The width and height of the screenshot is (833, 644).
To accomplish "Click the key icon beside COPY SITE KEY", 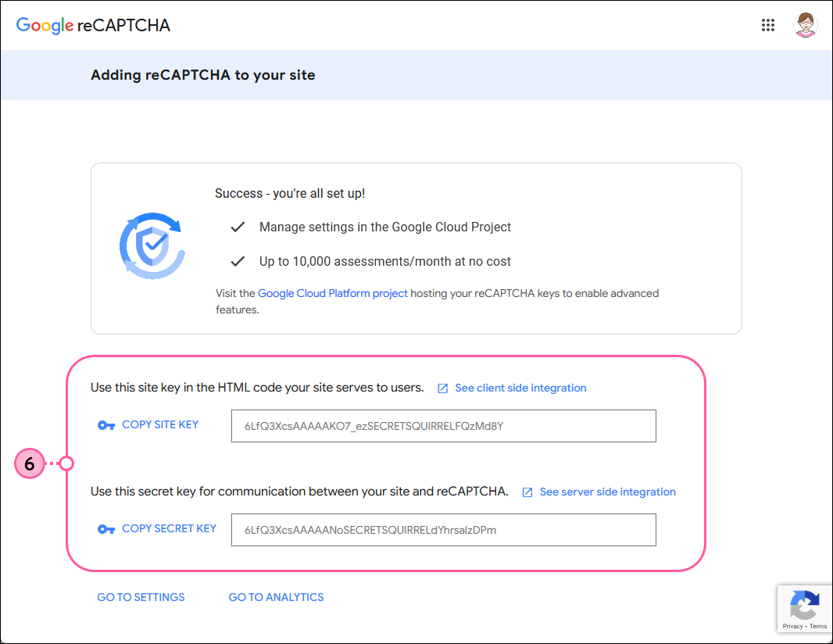I will [106, 425].
